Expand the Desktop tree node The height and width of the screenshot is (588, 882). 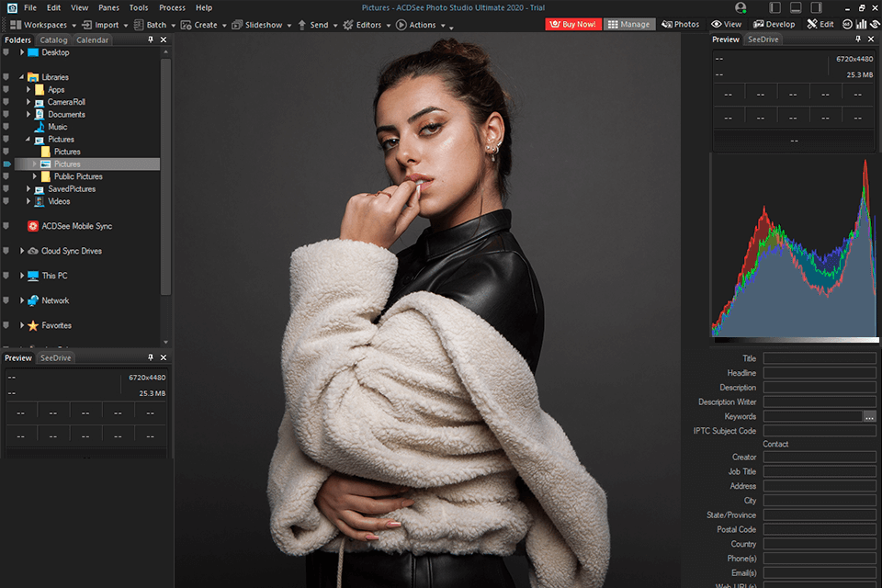coord(22,52)
